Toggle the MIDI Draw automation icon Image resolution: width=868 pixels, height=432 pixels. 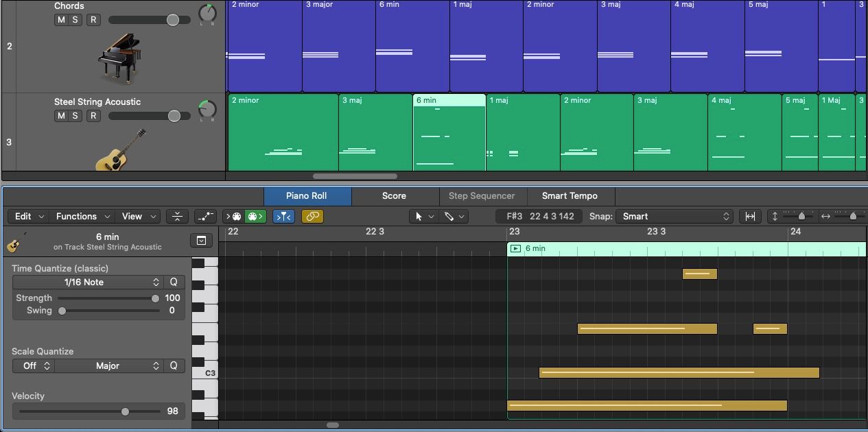point(204,216)
